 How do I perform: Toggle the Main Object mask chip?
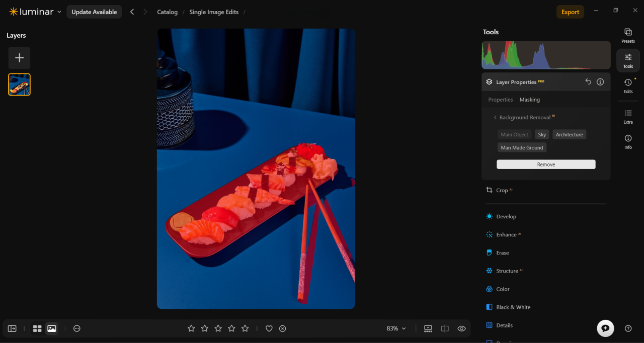pyautogui.click(x=514, y=134)
